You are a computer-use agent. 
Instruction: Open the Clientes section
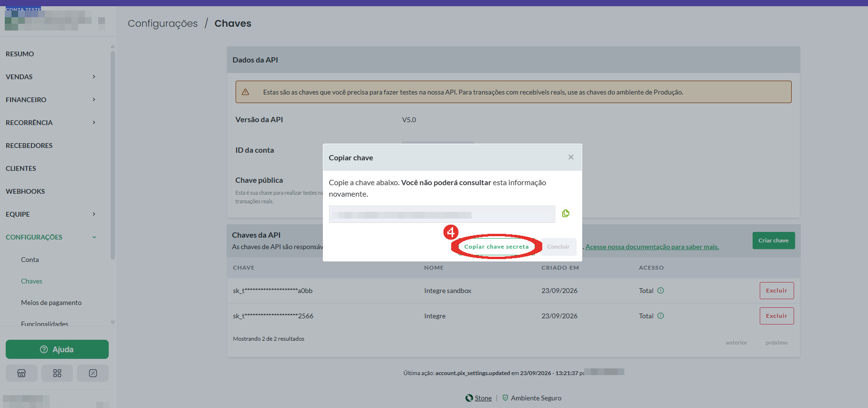(x=21, y=168)
